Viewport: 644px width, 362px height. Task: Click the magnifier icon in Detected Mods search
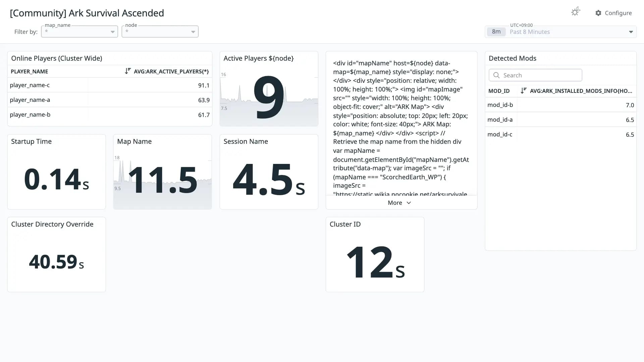point(496,75)
